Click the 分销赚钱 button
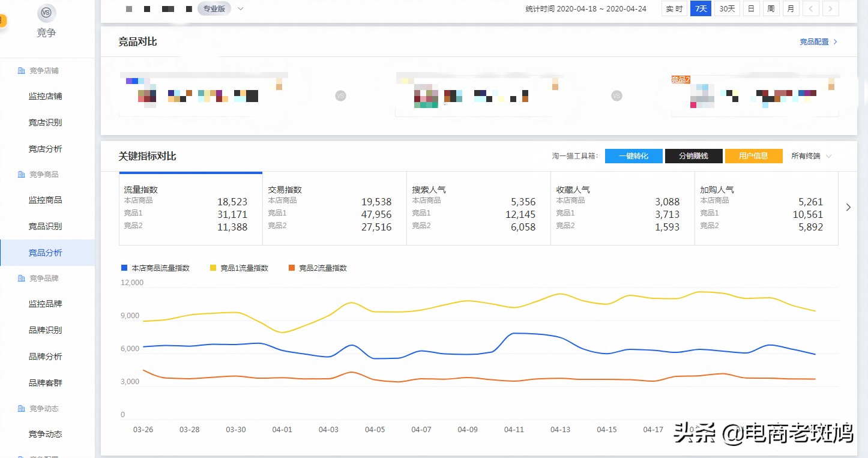 694,156
